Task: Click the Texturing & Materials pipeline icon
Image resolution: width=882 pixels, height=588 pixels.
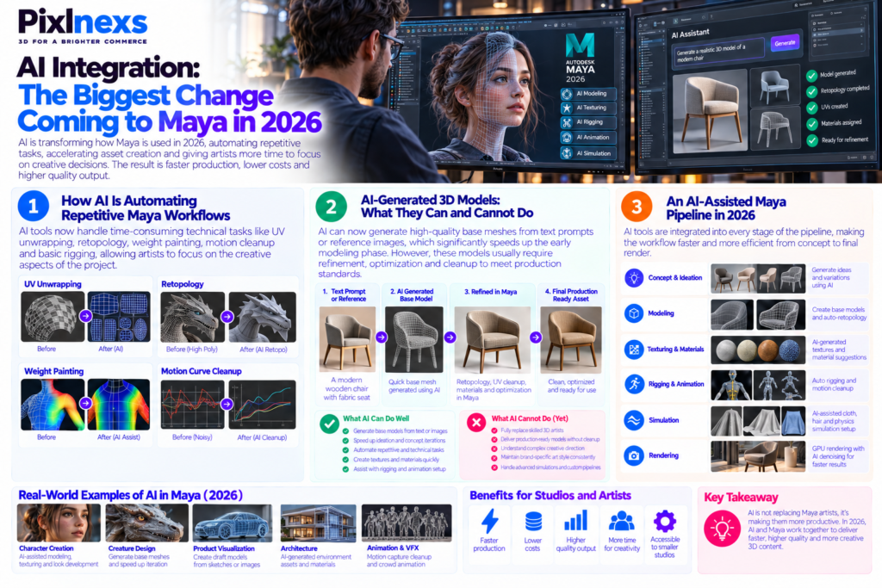Action: coord(634,349)
